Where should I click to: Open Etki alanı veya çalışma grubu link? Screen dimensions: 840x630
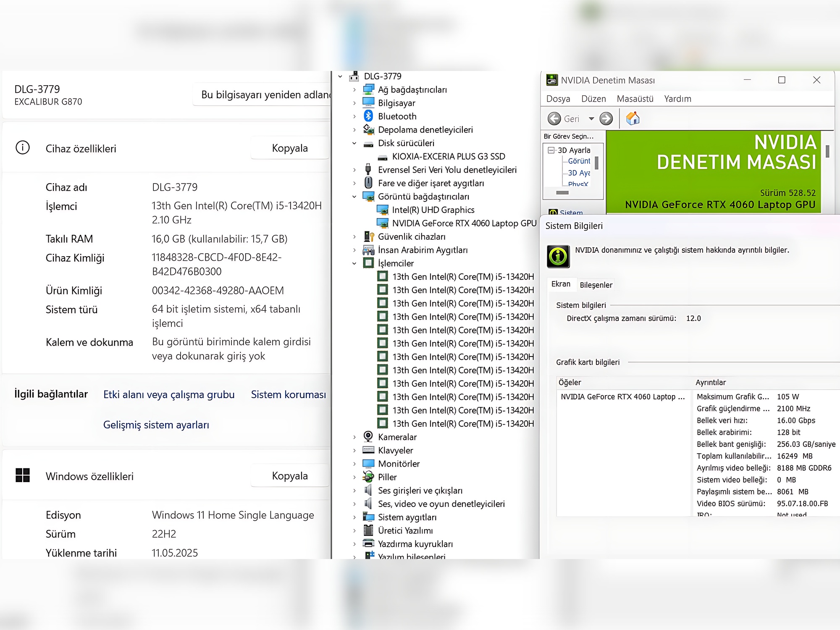coord(169,394)
